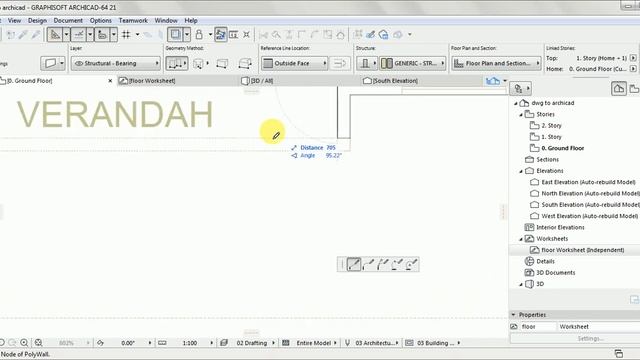Collapse the dwg to archicad tree root
Image resolution: width=640 pixels, height=360 pixels.
(516, 103)
